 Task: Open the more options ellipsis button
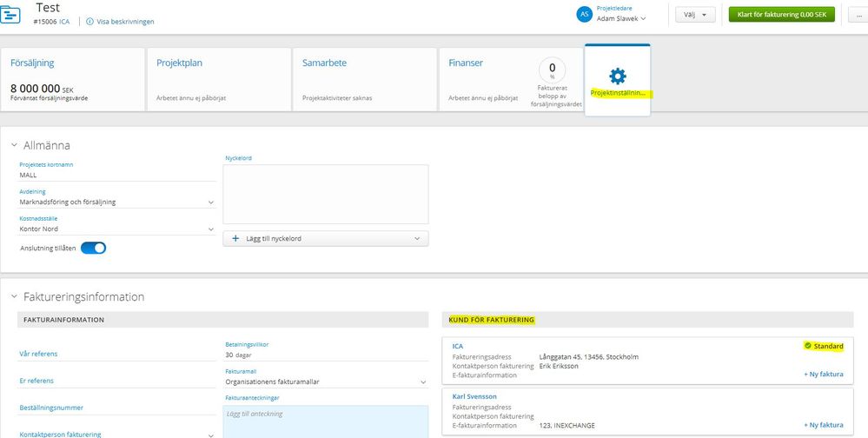coord(858,15)
